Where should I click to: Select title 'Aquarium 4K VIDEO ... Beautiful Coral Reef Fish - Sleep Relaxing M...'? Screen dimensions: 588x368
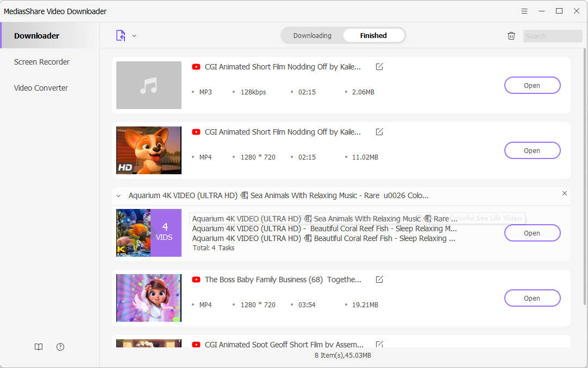click(x=324, y=229)
